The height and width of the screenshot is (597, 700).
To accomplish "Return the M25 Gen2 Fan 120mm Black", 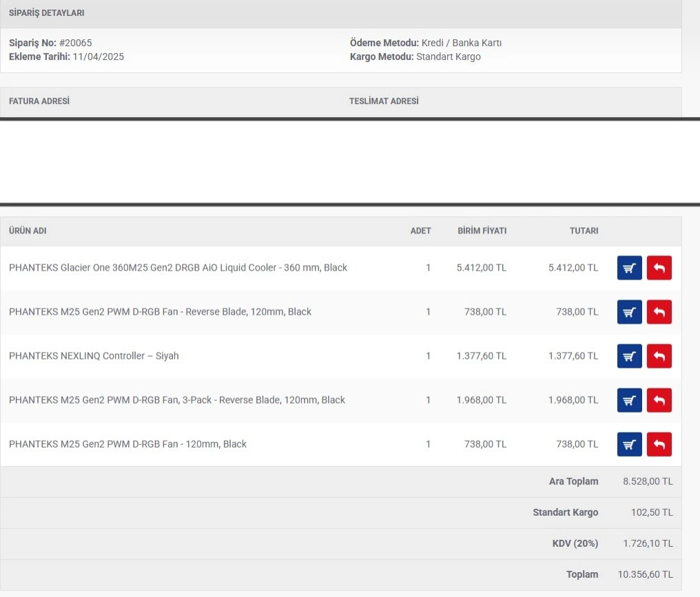I will click(x=659, y=444).
